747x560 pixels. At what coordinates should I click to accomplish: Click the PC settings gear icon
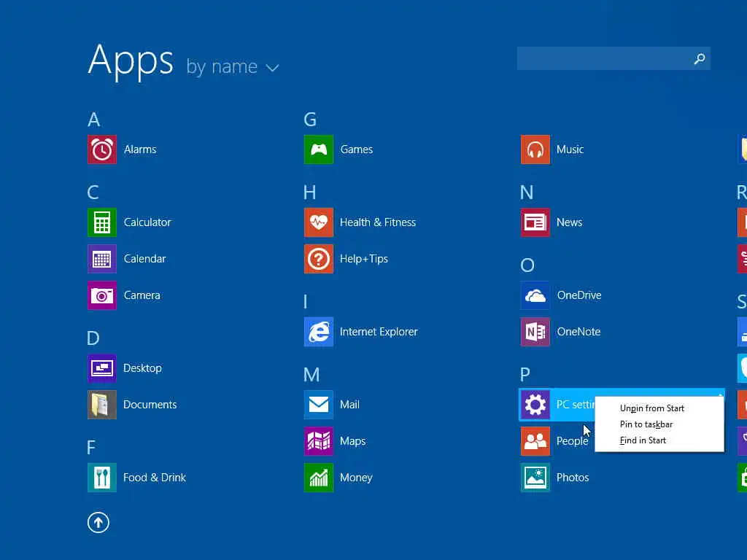[535, 404]
